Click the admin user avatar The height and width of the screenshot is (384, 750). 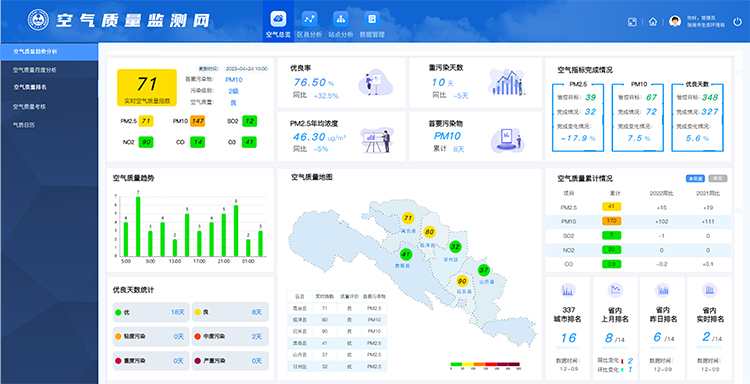(675, 21)
